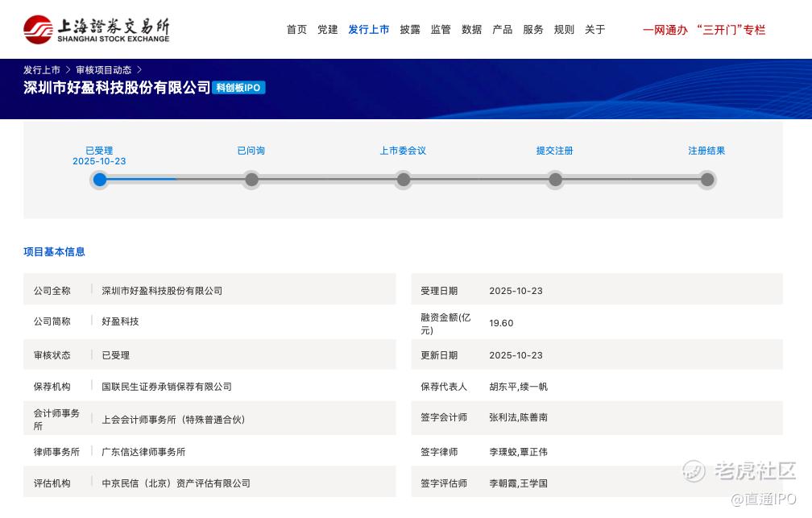The width and height of the screenshot is (812, 518).
Task: Click the 科创板IPO badge
Action: [x=238, y=88]
